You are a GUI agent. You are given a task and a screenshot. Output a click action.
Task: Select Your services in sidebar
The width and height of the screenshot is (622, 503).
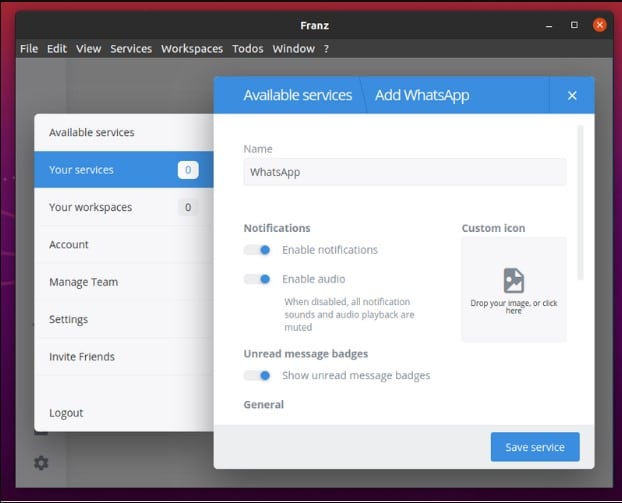pos(124,170)
